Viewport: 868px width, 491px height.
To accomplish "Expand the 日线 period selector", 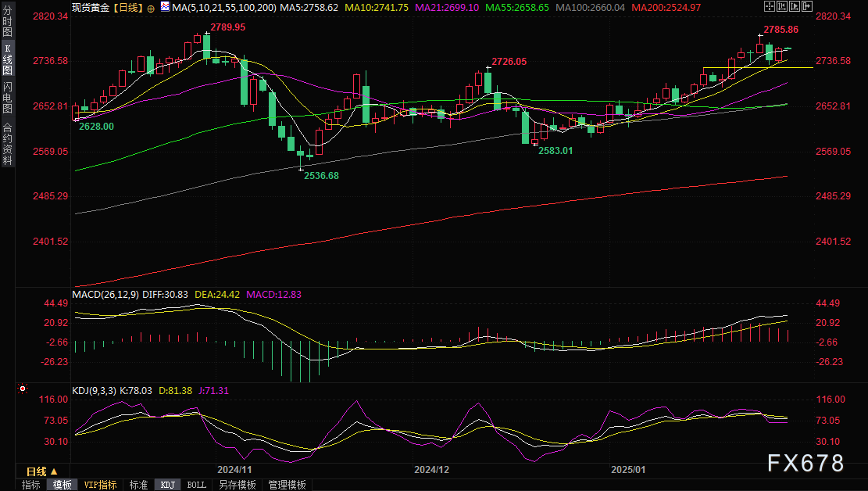I will pos(41,471).
